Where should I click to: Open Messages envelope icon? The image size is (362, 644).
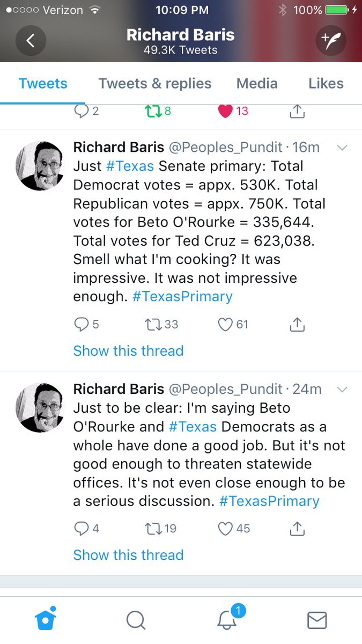(x=317, y=620)
